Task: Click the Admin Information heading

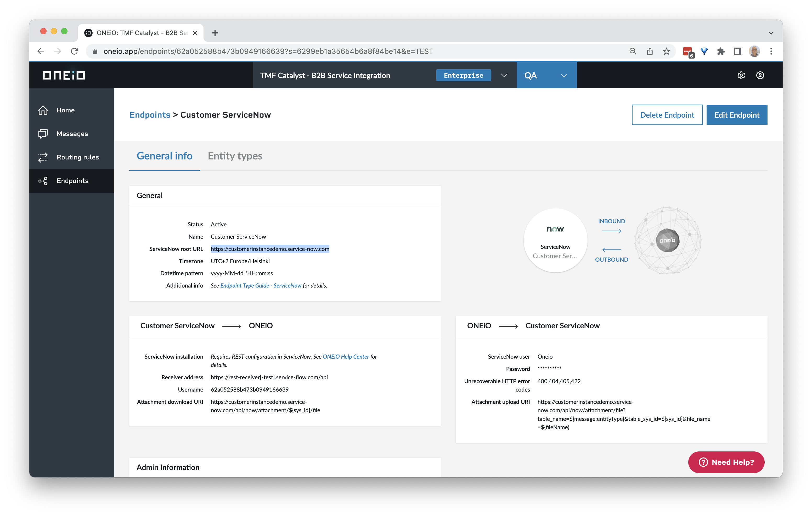Action: click(x=168, y=467)
